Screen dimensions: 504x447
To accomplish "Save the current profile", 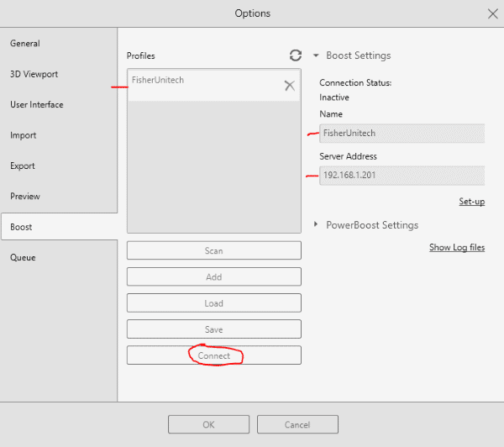I will click(x=213, y=329).
